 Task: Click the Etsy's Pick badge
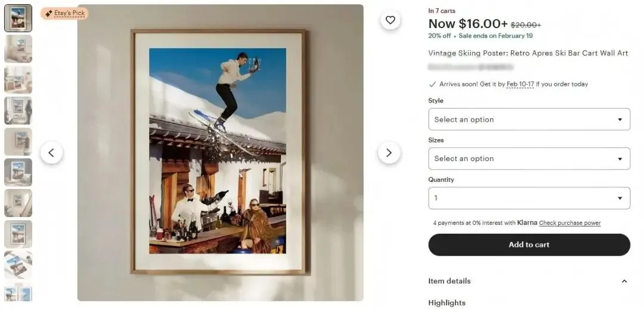point(64,13)
